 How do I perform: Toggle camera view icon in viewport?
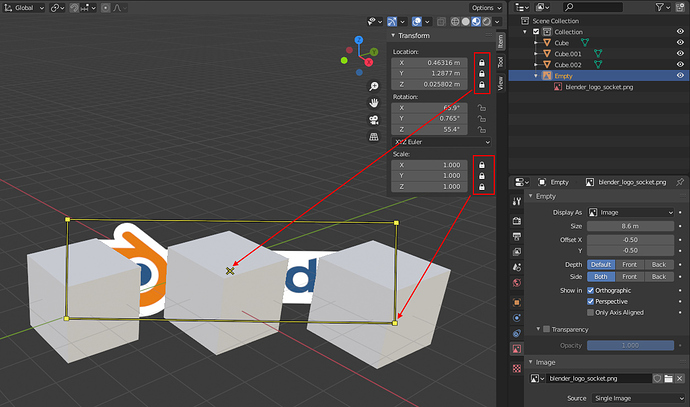click(374, 120)
